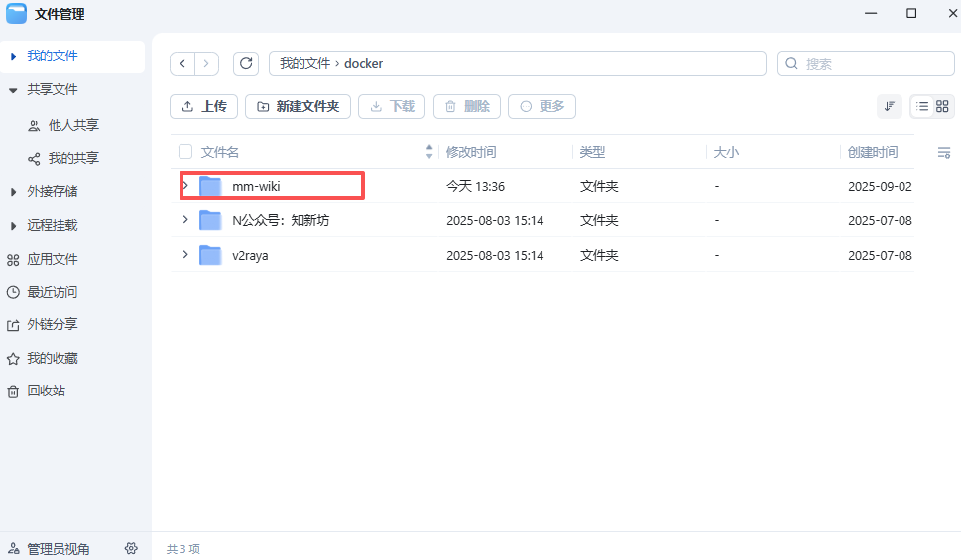
Task: Click the 下载 button
Action: (392, 107)
